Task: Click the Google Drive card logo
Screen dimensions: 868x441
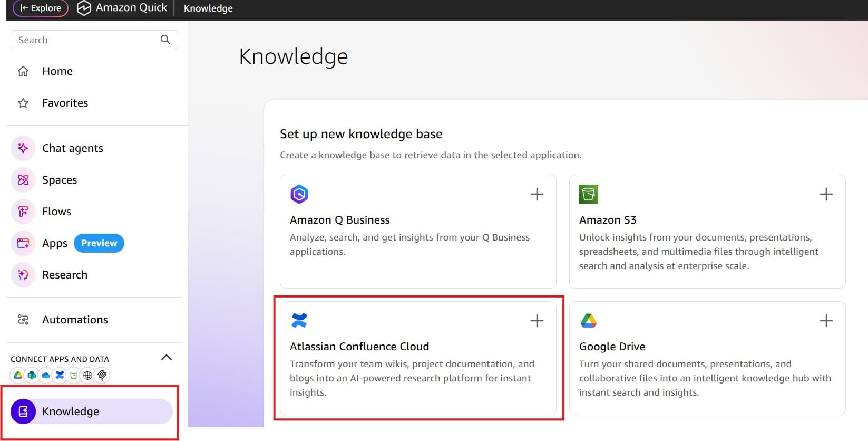Action: [589, 320]
